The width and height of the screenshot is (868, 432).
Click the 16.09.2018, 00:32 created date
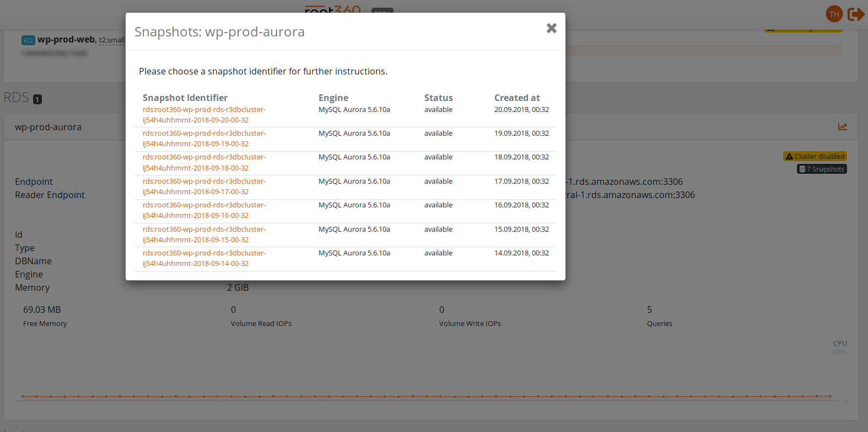coord(521,205)
